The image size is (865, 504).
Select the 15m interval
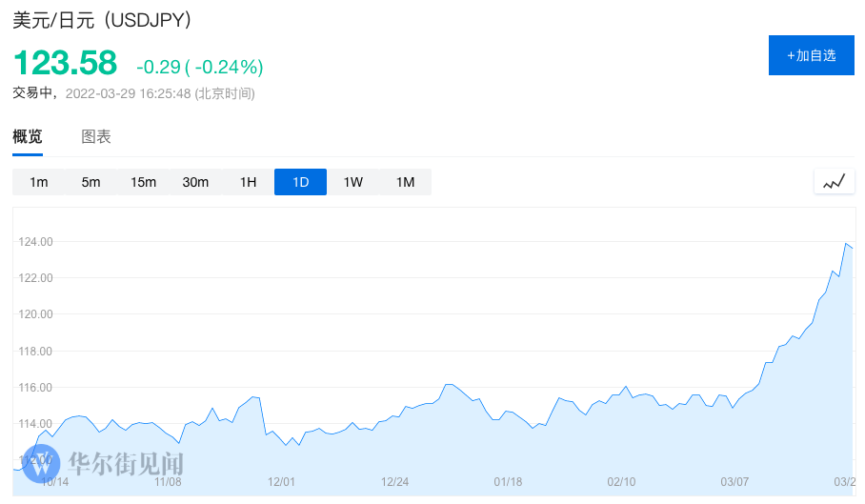[144, 182]
